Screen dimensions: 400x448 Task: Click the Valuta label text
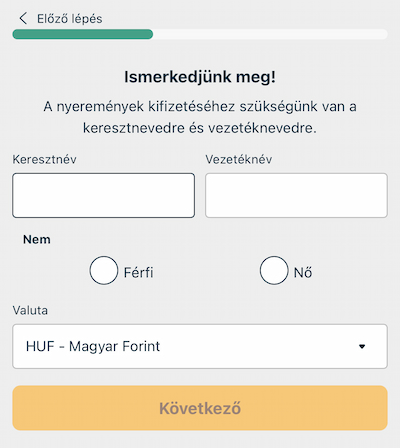tap(30, 310)
